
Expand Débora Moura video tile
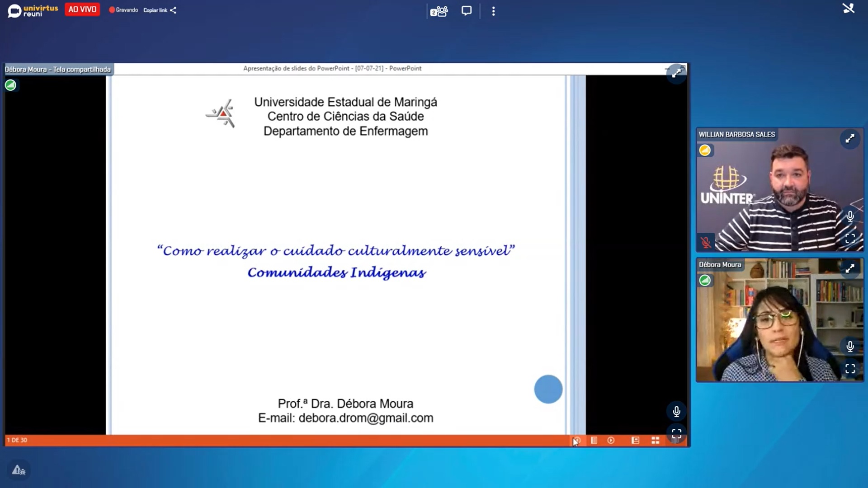tap(850, 268)
